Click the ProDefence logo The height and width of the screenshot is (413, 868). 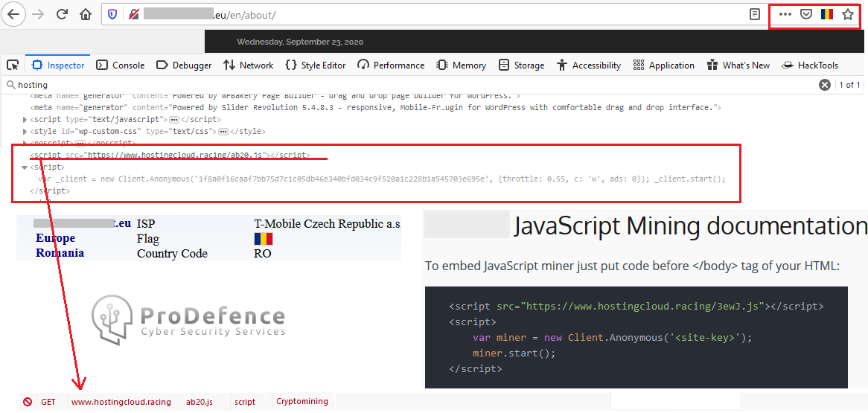[188, 320]
